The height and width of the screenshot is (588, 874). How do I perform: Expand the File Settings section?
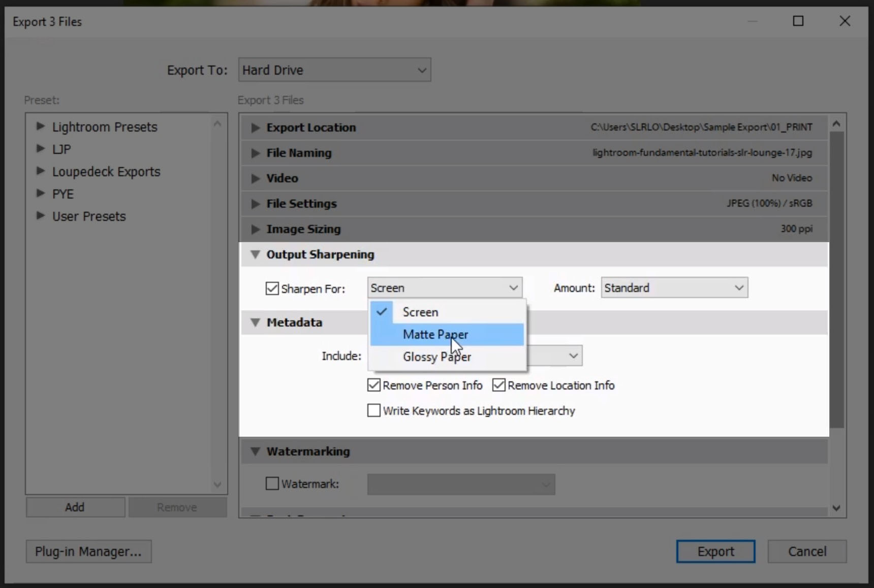tap(255, 204)
